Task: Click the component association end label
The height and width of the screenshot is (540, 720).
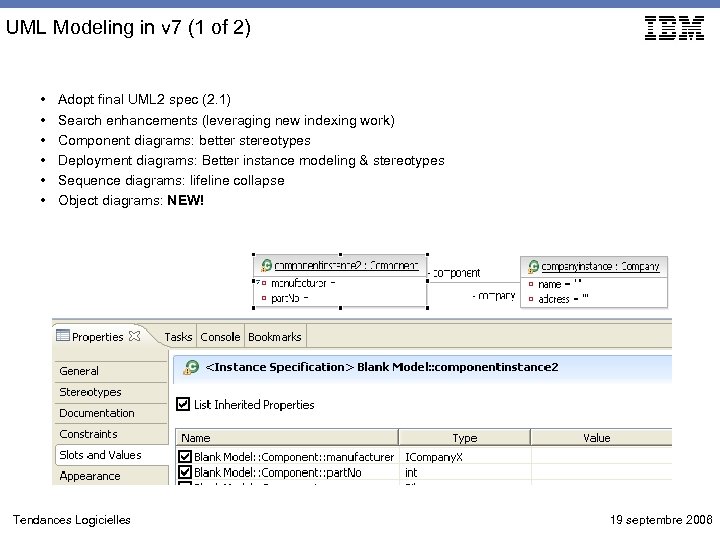Action: (x=455, y=273)
